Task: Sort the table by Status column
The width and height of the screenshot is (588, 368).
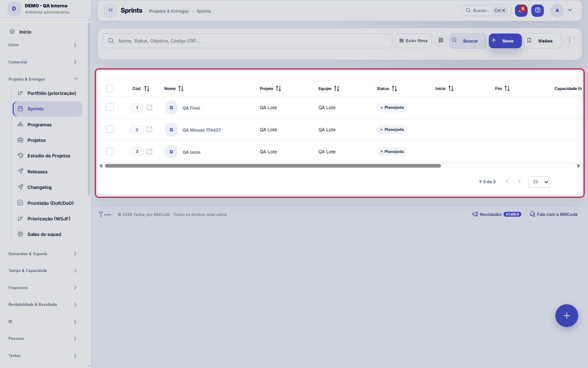Action: pyautogui.click(x=394, y=88)
